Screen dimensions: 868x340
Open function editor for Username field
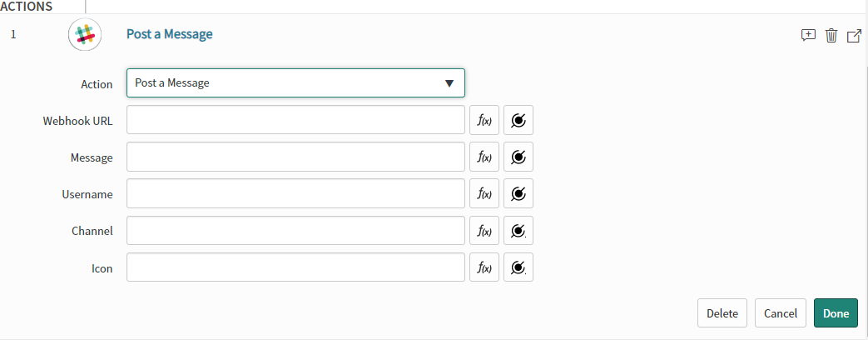pos(484,193)
